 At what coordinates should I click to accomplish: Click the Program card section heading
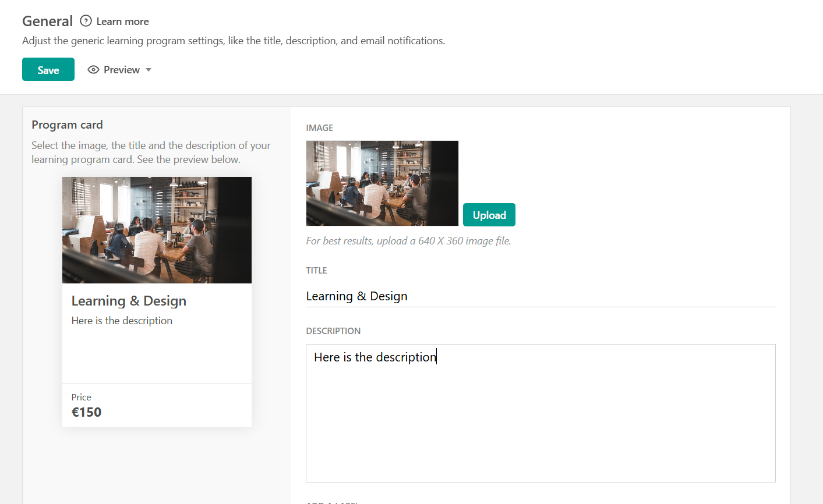coord(67,125)
